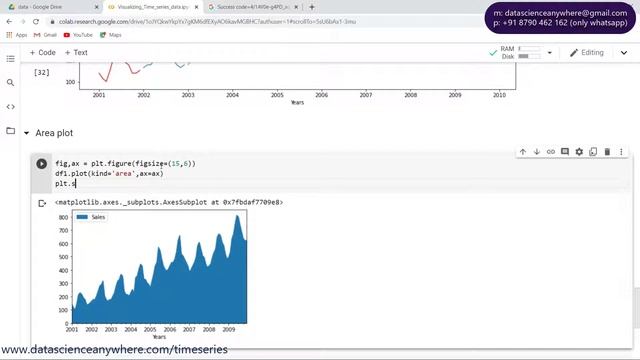Open the find and replace search icon
Viewport: 640px width, 360px height.
click(11, 83)
